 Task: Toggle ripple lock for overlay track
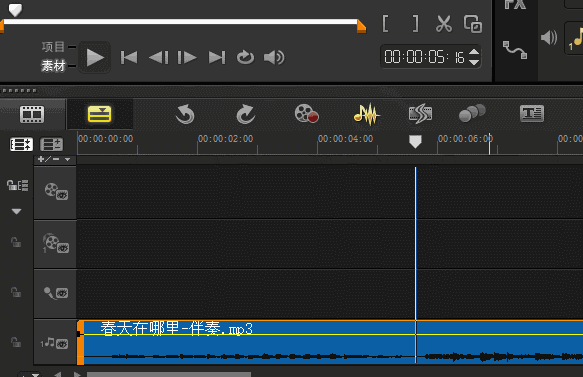point(16,242)
